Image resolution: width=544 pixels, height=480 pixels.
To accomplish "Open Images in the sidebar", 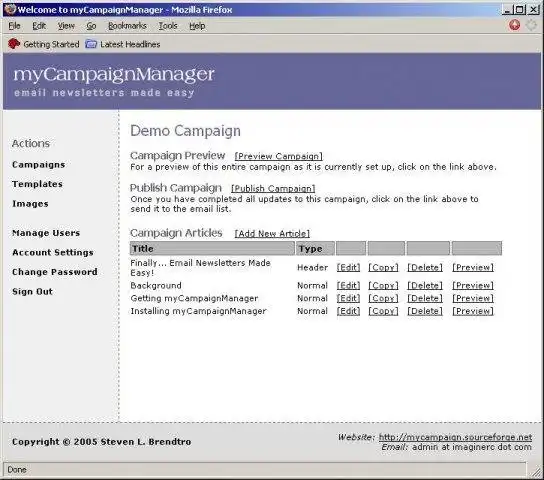I will tap(30, 204).
